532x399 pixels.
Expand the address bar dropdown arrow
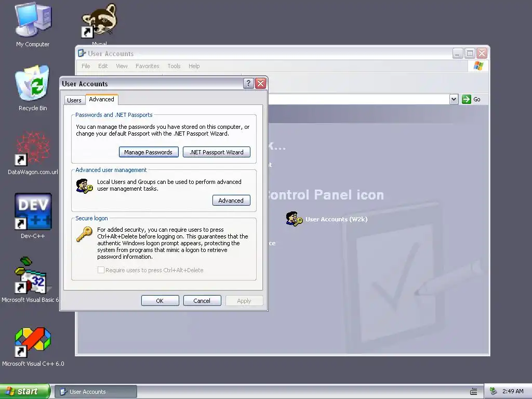click(x=454, y=99)
